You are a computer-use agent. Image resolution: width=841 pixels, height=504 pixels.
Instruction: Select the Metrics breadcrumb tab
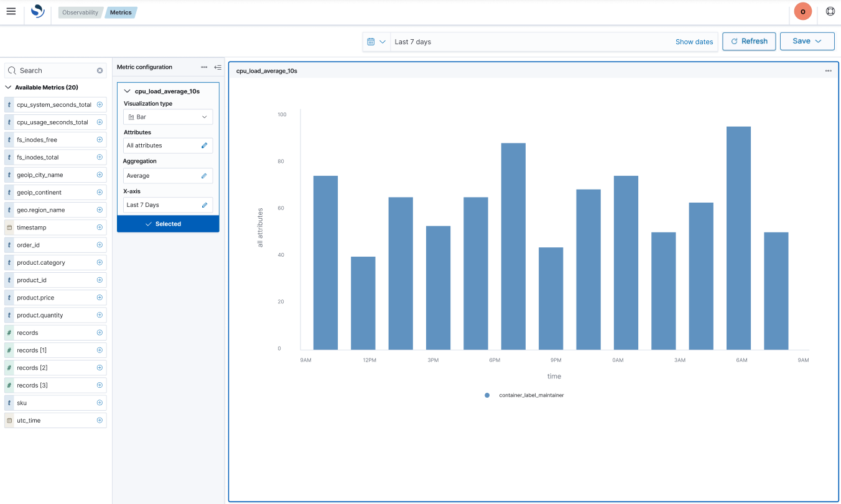tap(121, 12)
